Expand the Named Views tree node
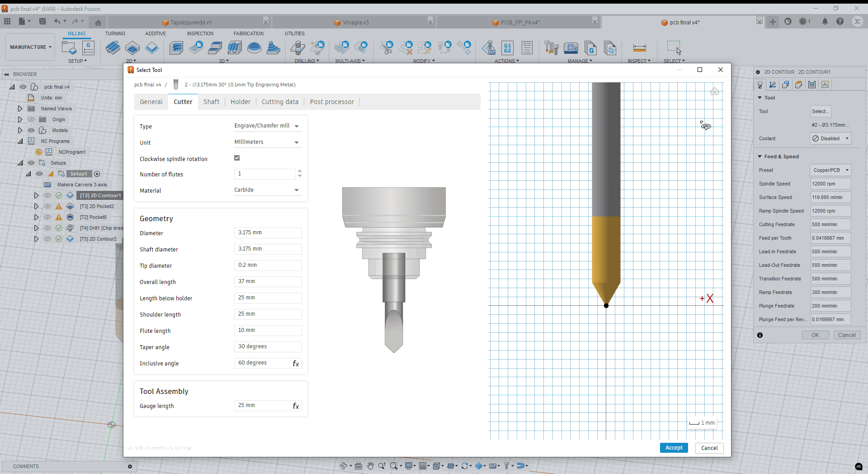 point(20,109)
